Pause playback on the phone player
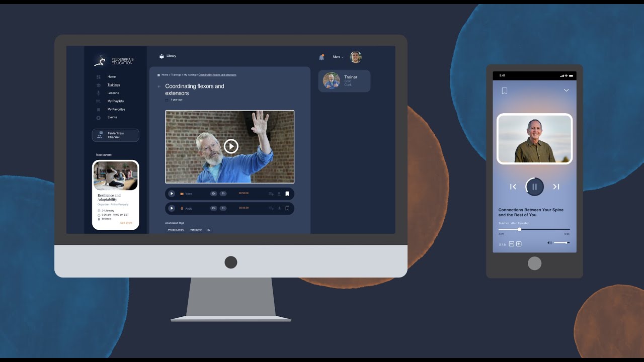Image resolution: width=644 pixels, height=362 pixels. 534,187
